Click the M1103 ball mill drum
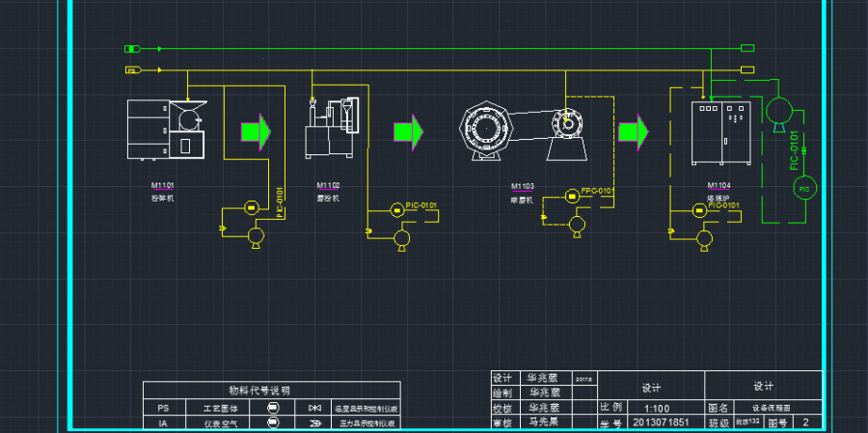Viewport: 868px width, 433px height. click(486, 130)
